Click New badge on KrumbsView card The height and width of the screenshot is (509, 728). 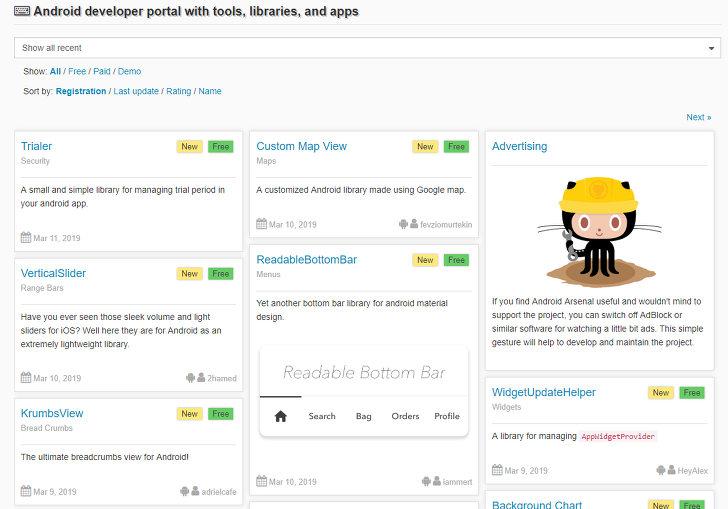pos(189,414)
